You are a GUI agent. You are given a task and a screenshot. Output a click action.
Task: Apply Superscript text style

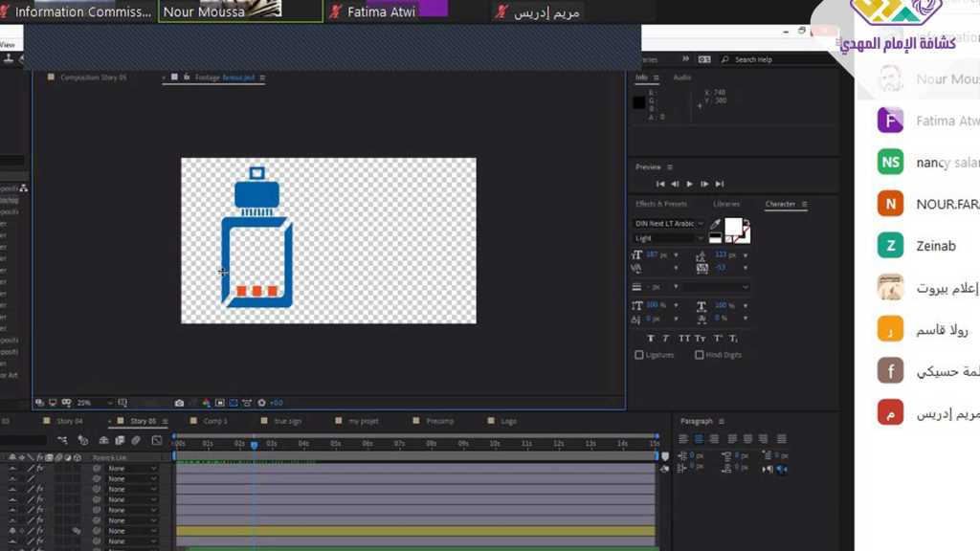pos(717,339)
